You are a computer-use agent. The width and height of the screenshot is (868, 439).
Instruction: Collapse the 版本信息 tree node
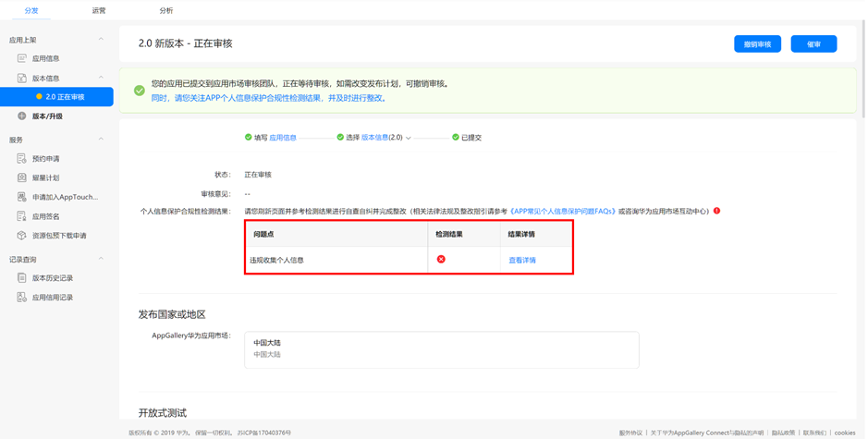coord(101,78)
